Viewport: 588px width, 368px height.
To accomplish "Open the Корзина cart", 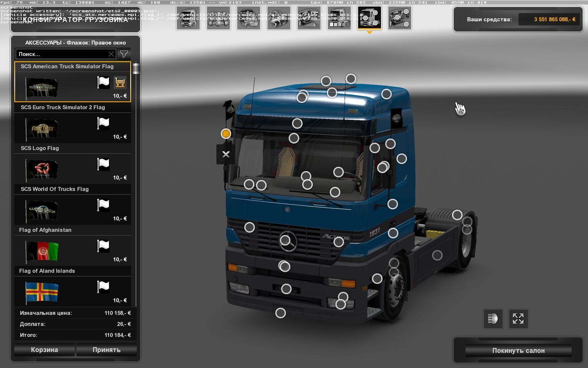I will coord(45,350).
